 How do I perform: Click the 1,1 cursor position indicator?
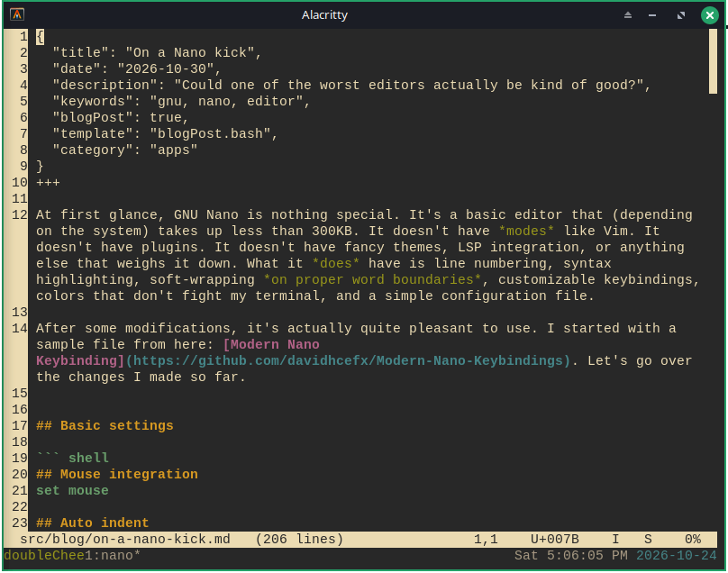486,540
